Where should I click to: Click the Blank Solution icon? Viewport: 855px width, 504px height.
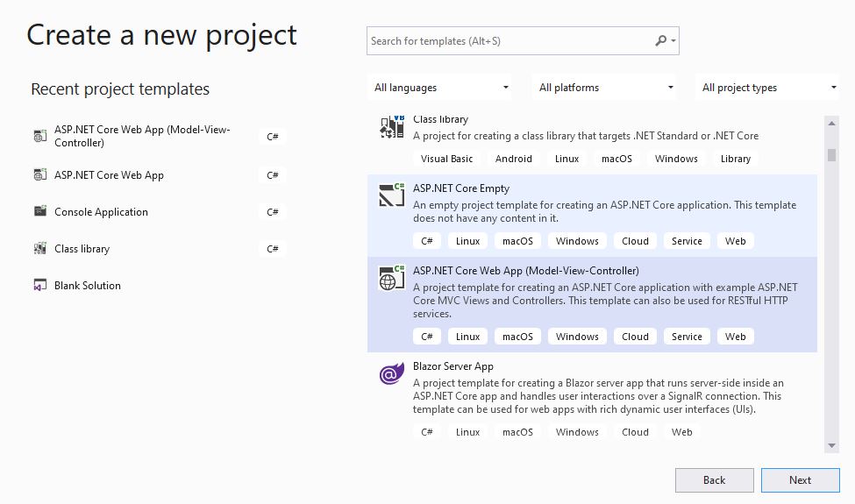click(40, 285)
